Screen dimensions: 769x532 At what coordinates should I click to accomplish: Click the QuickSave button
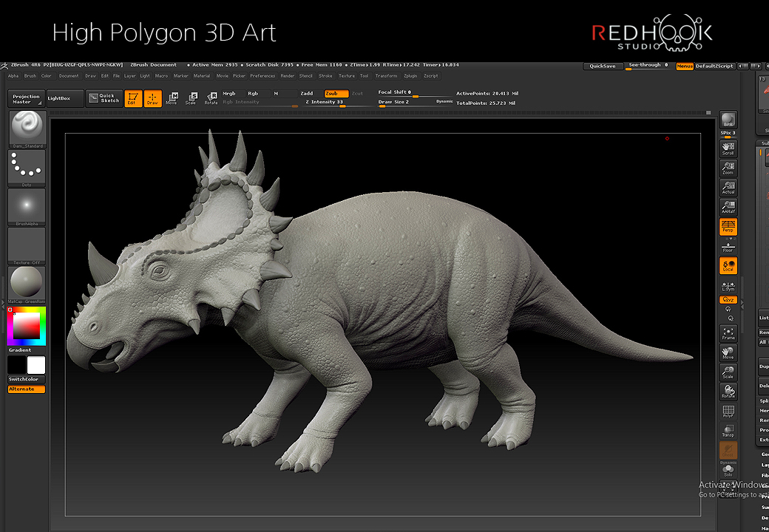tap(603, 66)
